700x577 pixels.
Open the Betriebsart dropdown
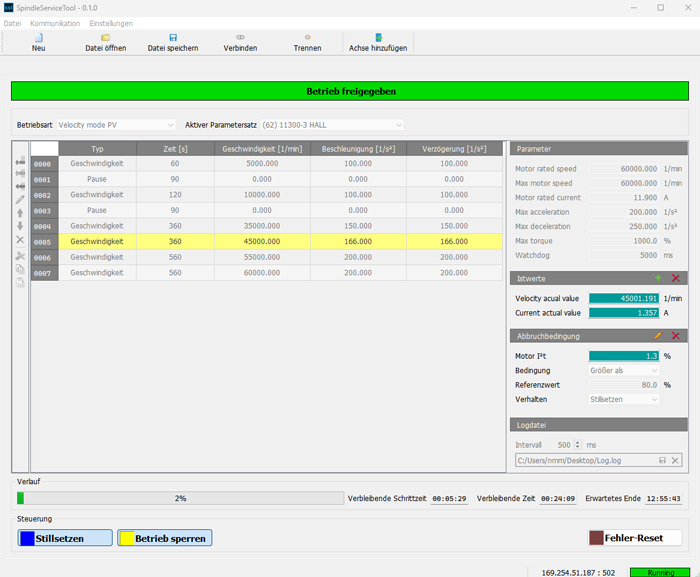click(116, 125)
